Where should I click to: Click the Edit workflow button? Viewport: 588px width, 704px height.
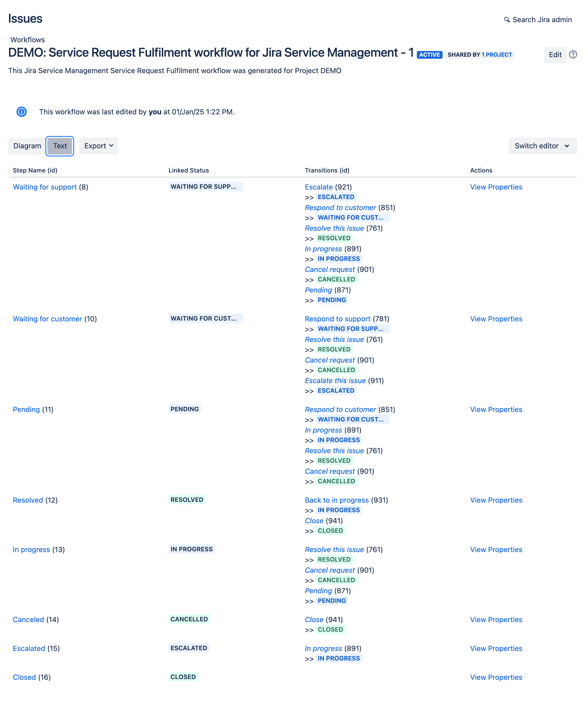(555, 55)
